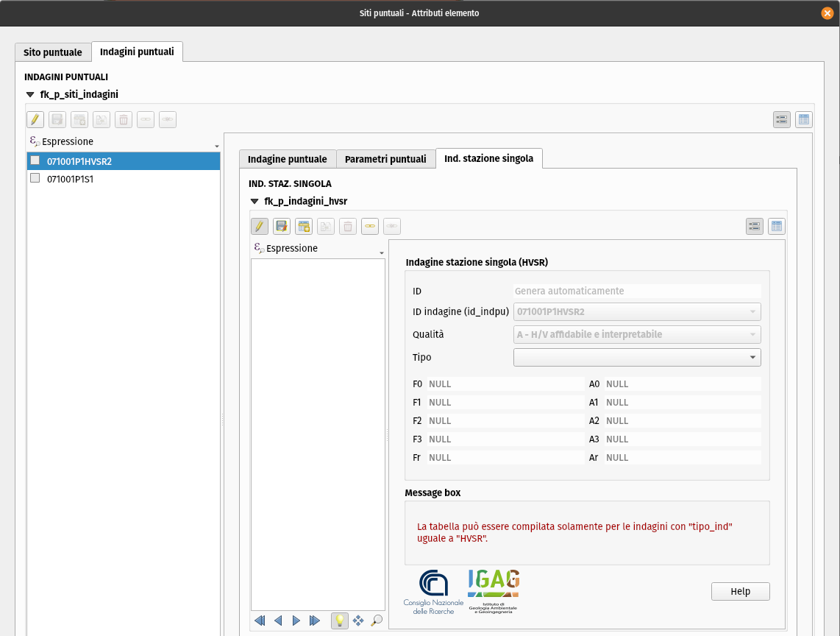Toggle editing mode for fk_p_indagini_hvsr layer

click(x=260, y=226)
